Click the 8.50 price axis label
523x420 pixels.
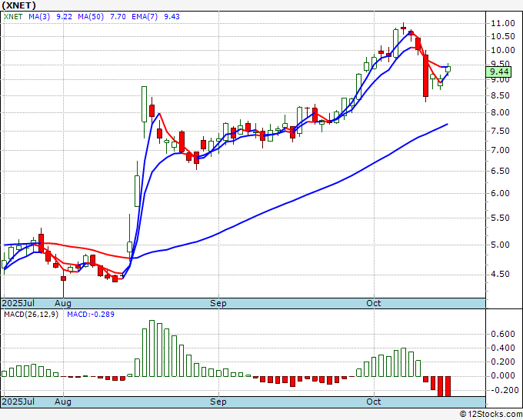tap(501, 95)
